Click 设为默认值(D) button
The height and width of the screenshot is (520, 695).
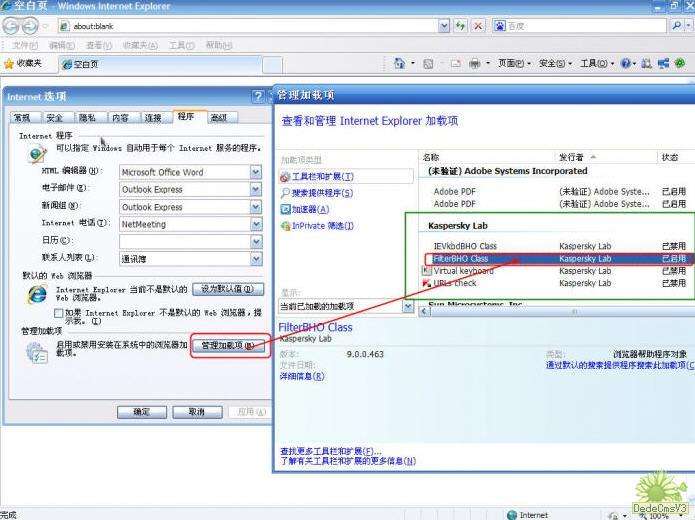click(x=228, y=289)
